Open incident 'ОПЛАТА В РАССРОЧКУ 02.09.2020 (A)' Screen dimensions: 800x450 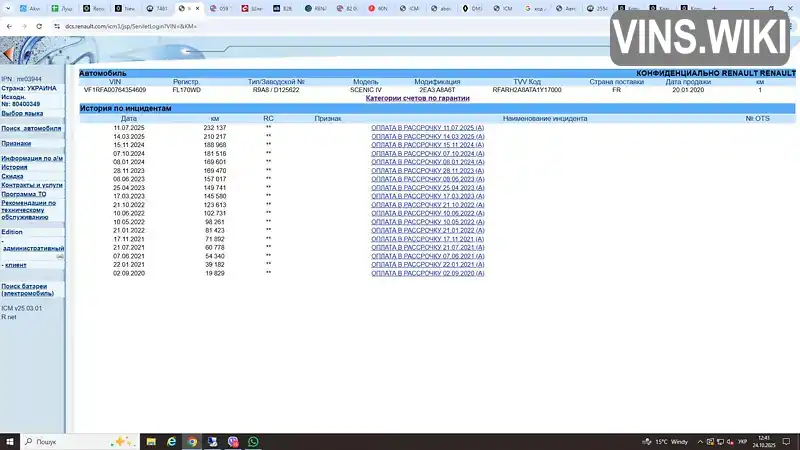tap(427, 272)
